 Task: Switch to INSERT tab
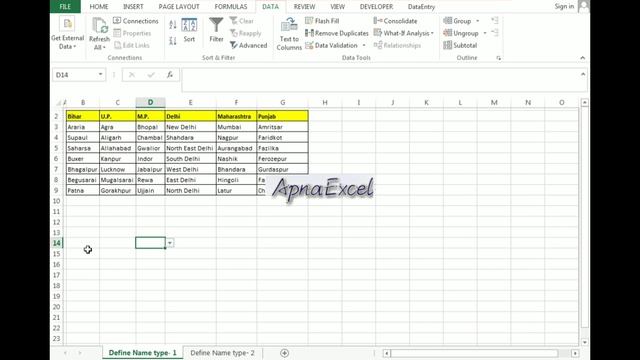(133, 7)
